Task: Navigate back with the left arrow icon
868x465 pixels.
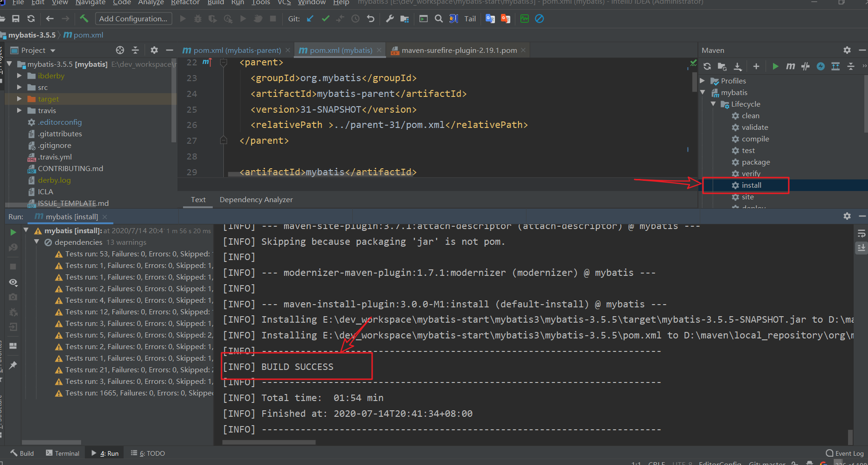Action: coord(50,19)
